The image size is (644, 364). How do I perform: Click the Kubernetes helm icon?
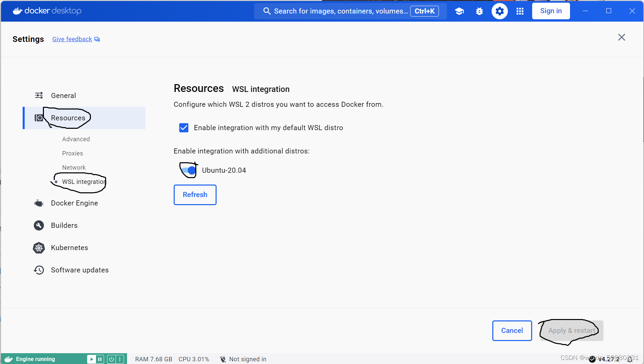coord(39,247)
